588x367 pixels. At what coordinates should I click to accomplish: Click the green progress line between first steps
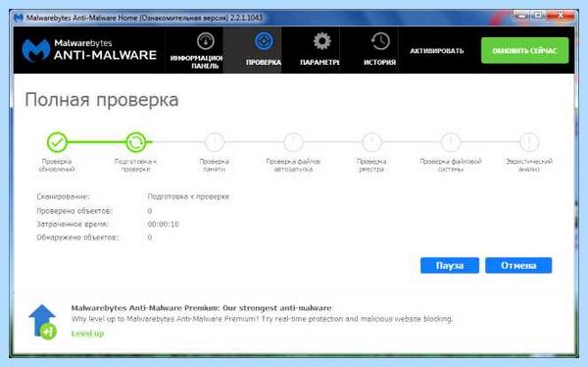click(96, 142)
